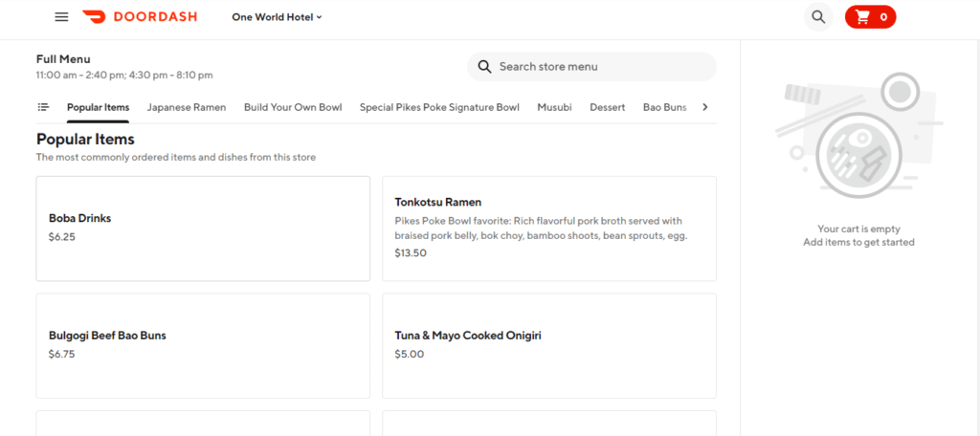Select the Popular Items tab
Screen dimensions: 980x436
coord(99,107)
